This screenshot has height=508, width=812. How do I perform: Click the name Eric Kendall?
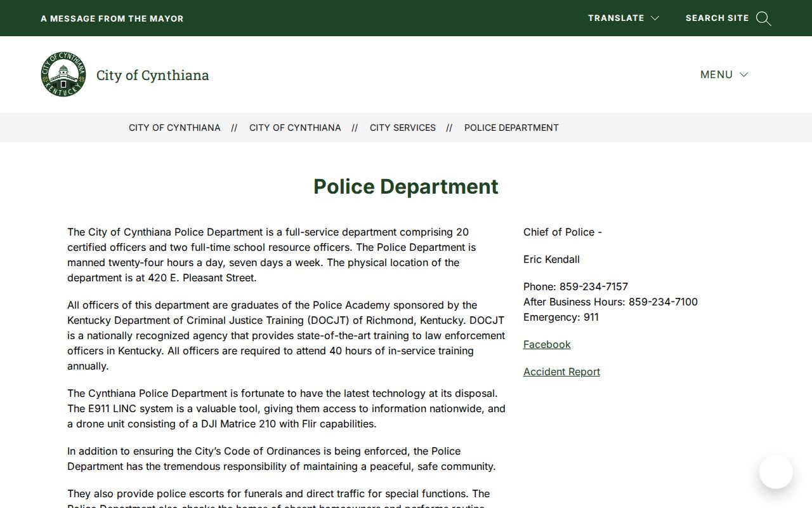point(551,259)
